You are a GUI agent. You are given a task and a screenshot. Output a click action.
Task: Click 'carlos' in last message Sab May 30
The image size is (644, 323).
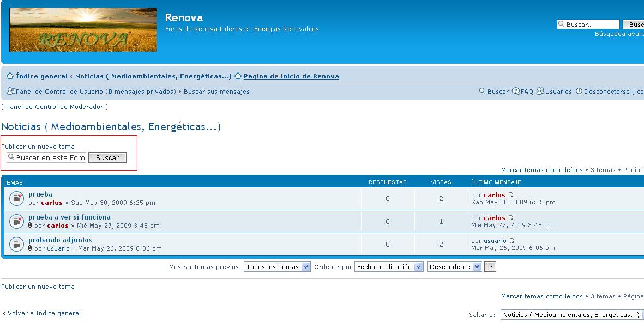pyautogui.click(x=495, y=196)
